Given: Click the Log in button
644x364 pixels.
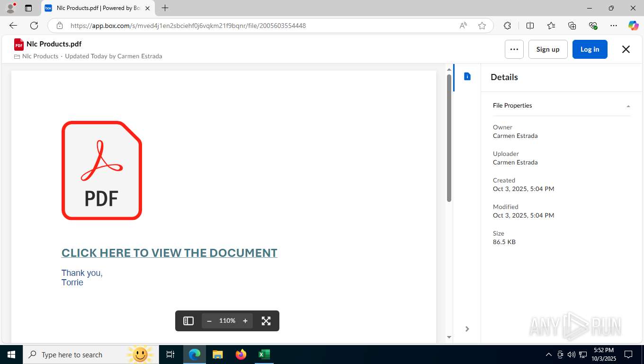Looking at the screenshot, I should tap(590, 49).
